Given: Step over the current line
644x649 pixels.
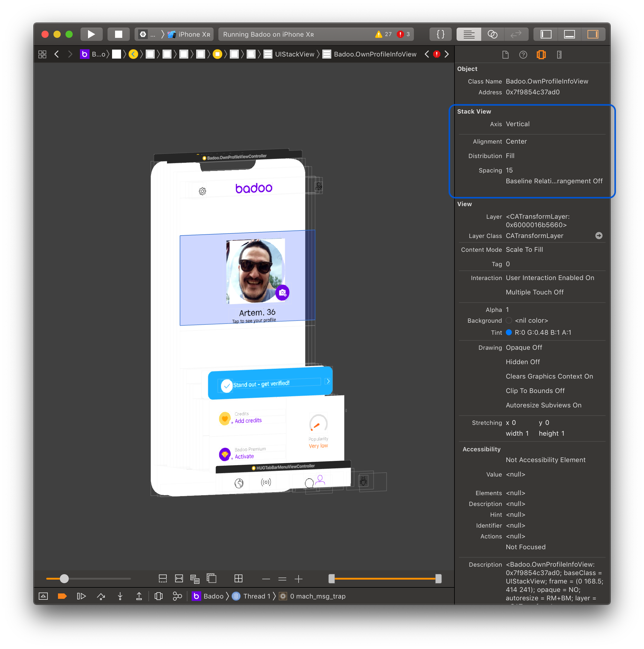Looking at the screenshot, I should point(101,596).
